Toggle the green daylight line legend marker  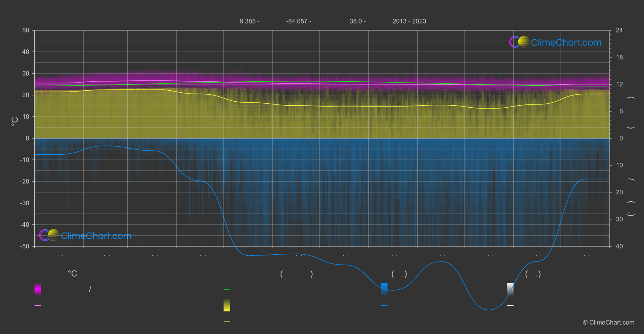227,290
